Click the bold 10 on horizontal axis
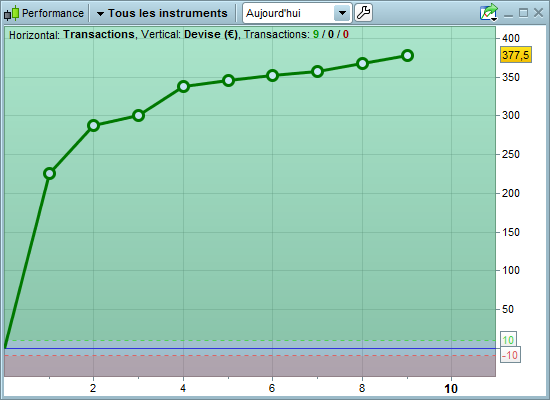Image resolution: width=550 pixels, height=400 pixels. [x=451, y=389]
